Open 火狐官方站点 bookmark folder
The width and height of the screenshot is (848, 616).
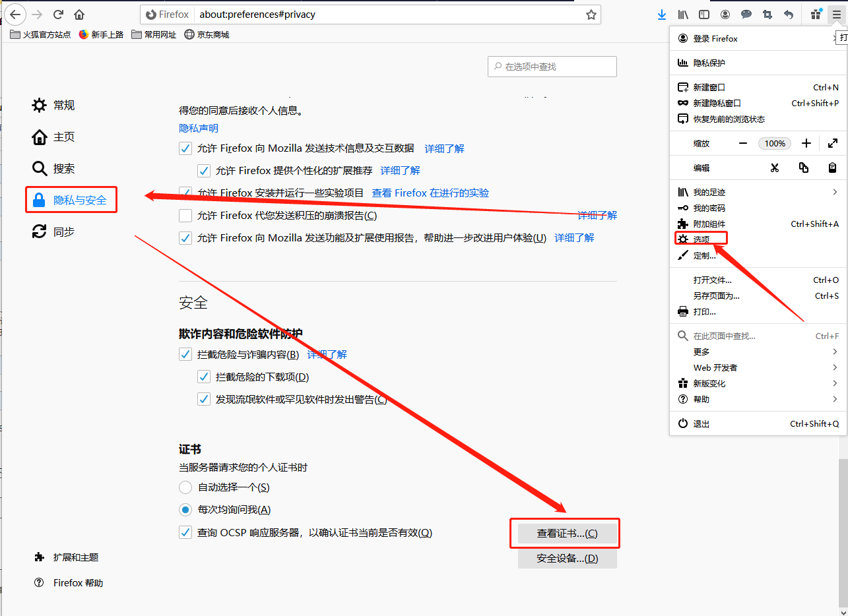click(x=40, y=34)
